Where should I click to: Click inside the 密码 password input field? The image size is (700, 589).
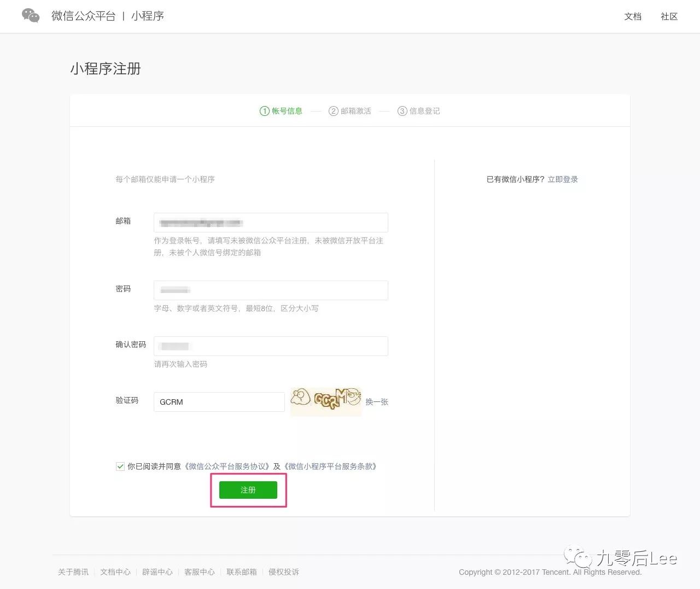[270, 290]
